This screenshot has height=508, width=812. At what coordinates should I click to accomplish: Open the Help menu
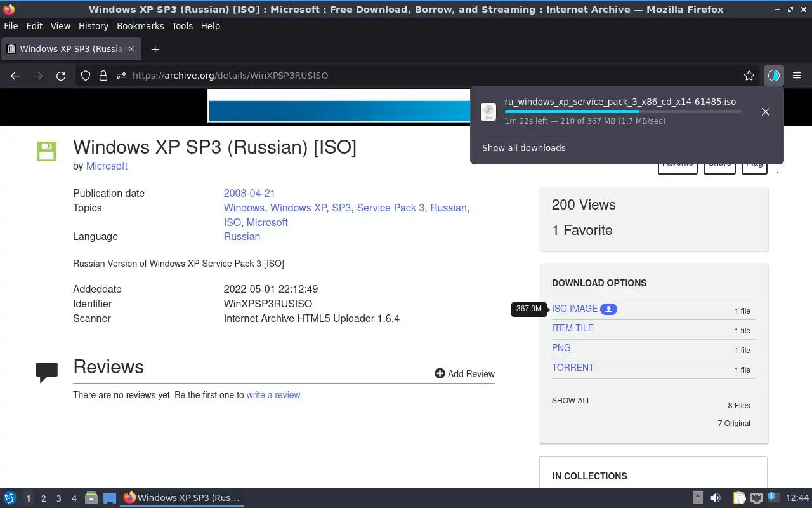(x=211, y=26)
